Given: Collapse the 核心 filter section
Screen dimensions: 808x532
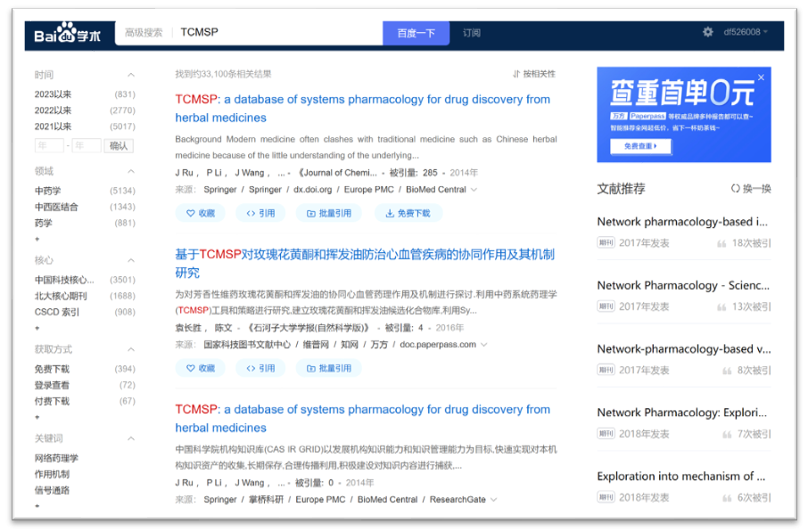Looking at the screenshot, I should tap(131, 260).
